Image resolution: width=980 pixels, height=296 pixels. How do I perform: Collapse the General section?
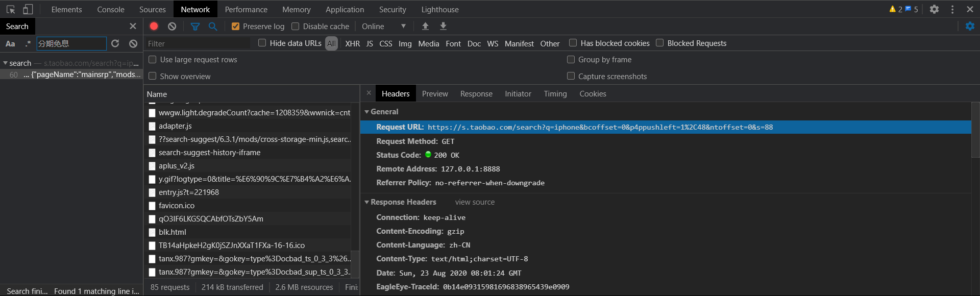click(x=366, y=112)
